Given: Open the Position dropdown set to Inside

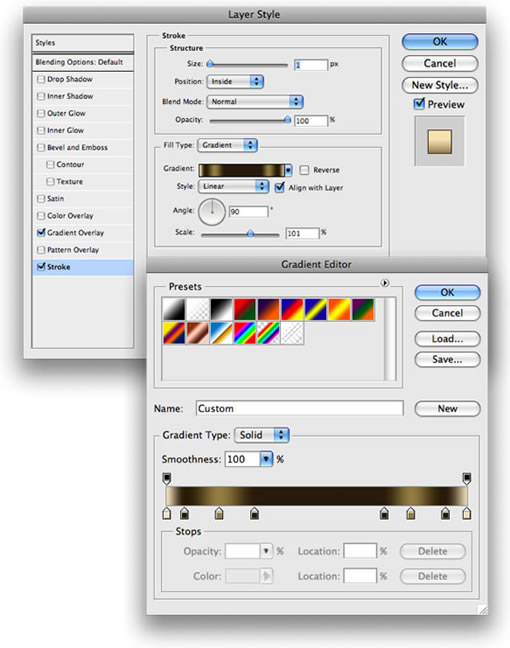Looking at the screenshot, I should (235, 81).
